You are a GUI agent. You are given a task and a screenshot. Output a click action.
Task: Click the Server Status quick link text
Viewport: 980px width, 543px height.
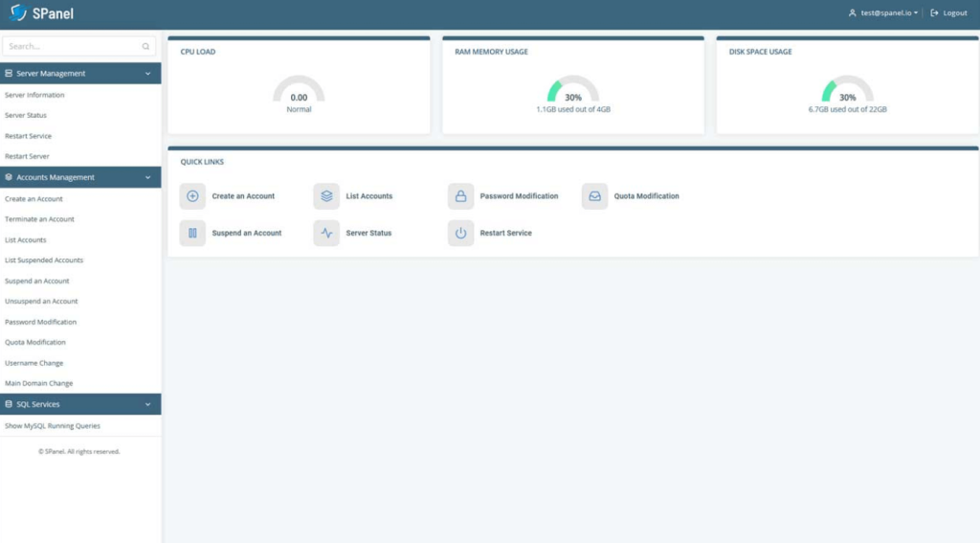368,233
